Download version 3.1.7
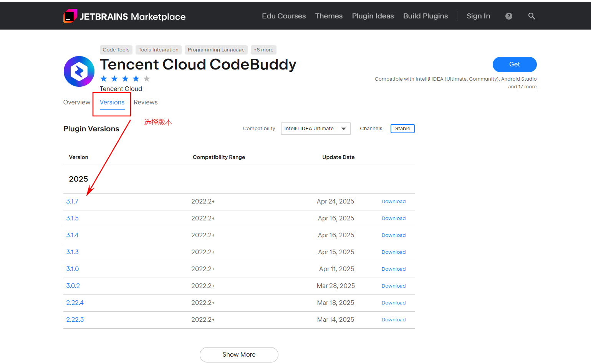This screenshot has width=591, height=364. (x=394, y=202)
